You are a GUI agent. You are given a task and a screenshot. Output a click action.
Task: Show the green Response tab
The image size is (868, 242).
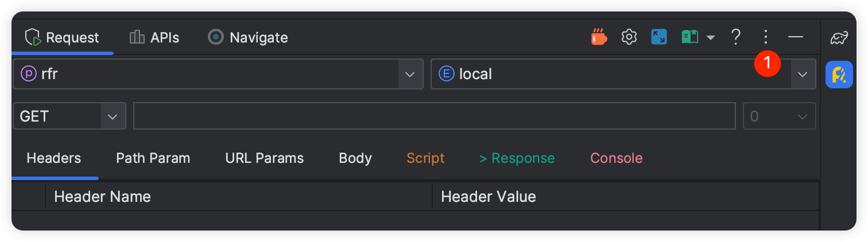click(517, 158)
